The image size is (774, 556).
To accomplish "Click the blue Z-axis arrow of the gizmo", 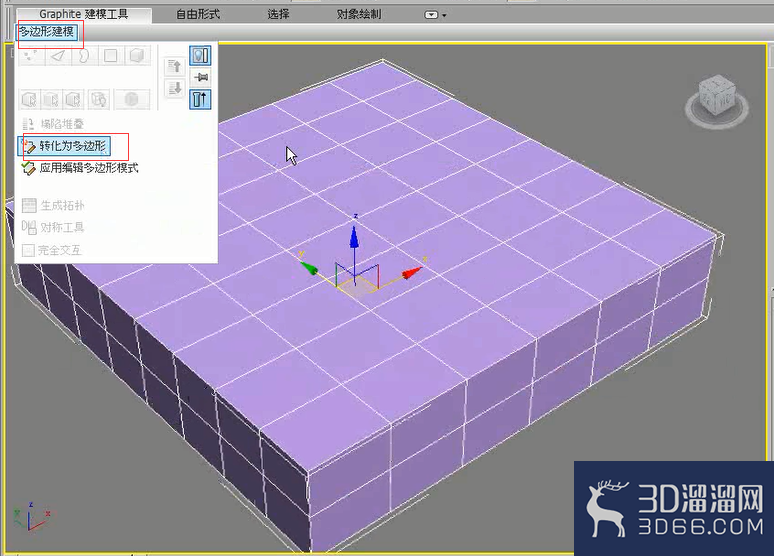I will point(354,238).
